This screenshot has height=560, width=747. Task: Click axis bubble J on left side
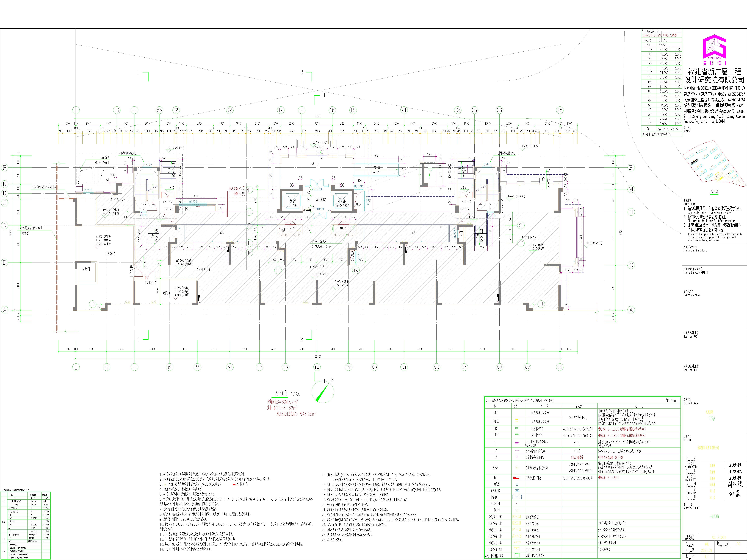coord(5,203)
